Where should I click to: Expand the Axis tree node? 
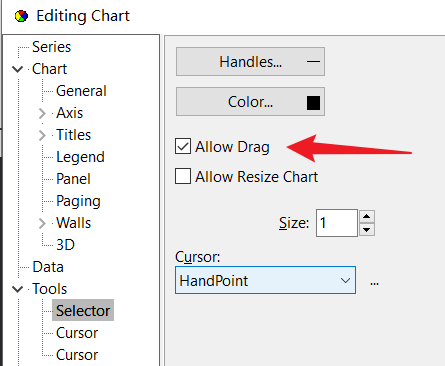[42, 113]
